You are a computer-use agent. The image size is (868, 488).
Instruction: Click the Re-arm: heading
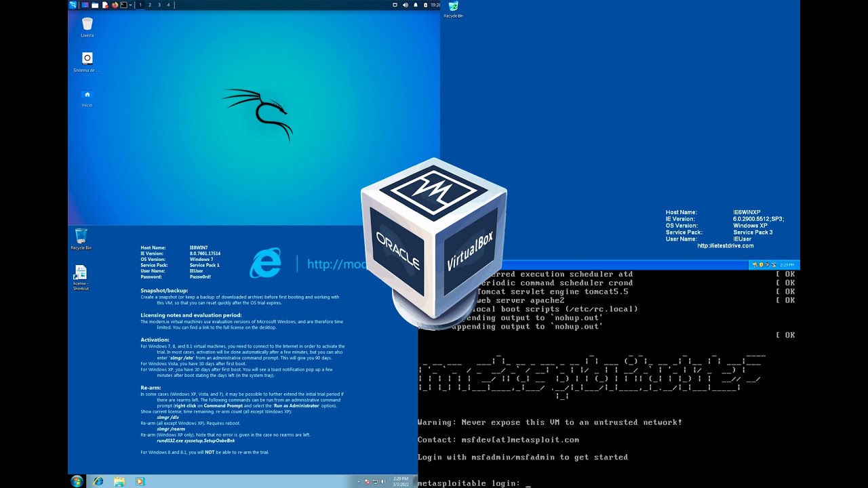pyautogui.click(x=151, y=388)
